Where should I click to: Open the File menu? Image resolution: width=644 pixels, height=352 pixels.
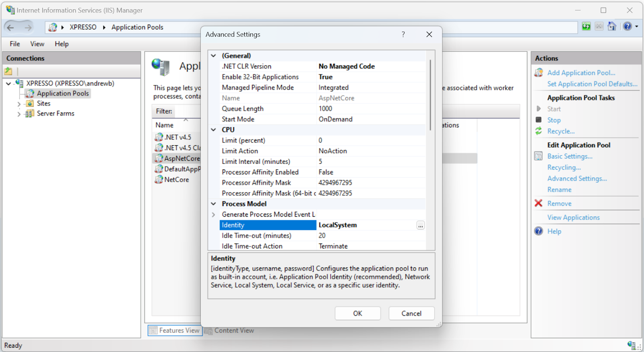pos(15,44)
